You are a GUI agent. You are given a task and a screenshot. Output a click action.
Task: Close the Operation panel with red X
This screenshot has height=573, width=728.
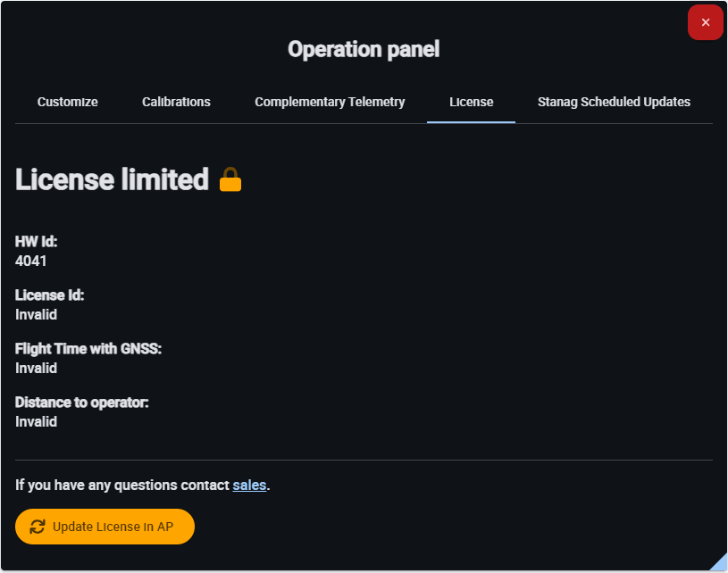pyautogui.click(x=705, y=22)
